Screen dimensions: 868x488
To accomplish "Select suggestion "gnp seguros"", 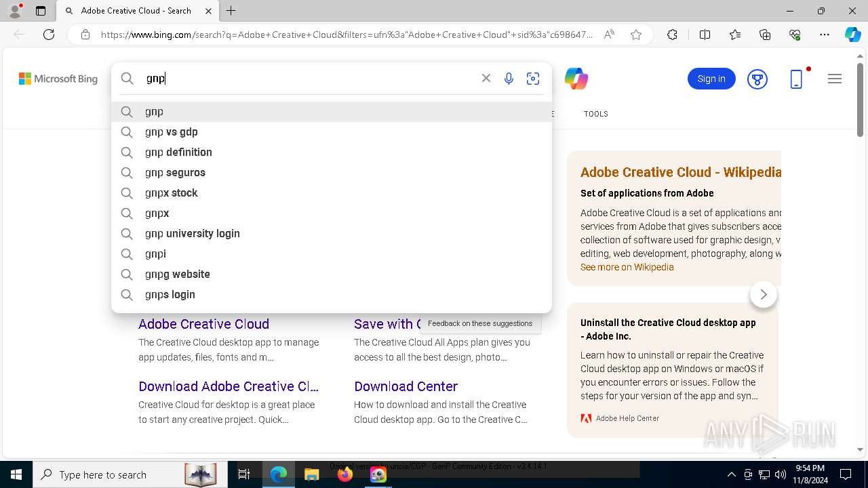I will [332, 173].
